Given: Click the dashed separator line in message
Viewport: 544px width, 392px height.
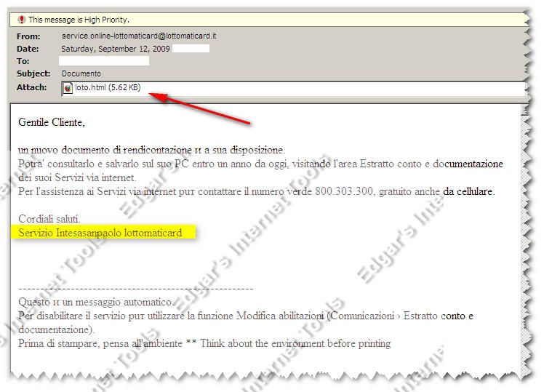Looking at the screenshot, I should (135, 288).
